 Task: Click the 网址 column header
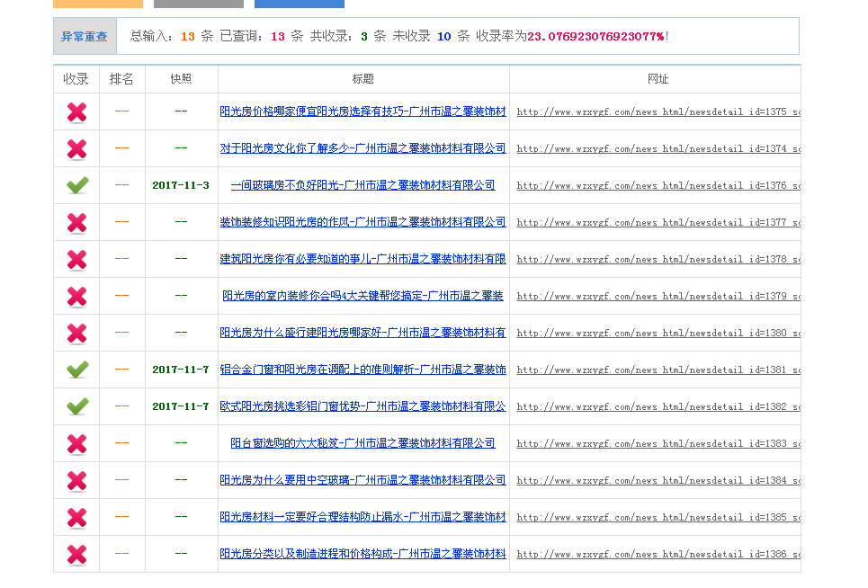click(658, 79)
